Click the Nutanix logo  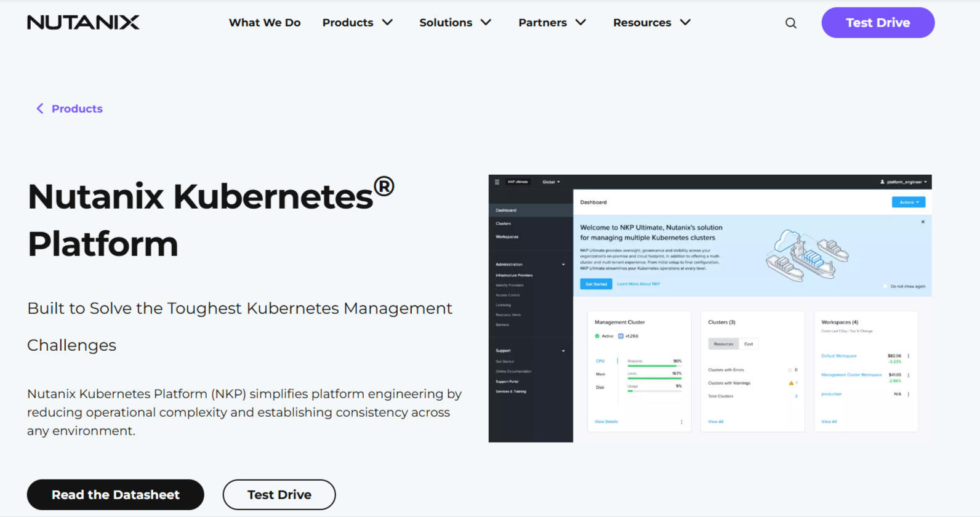click(83, 23)
